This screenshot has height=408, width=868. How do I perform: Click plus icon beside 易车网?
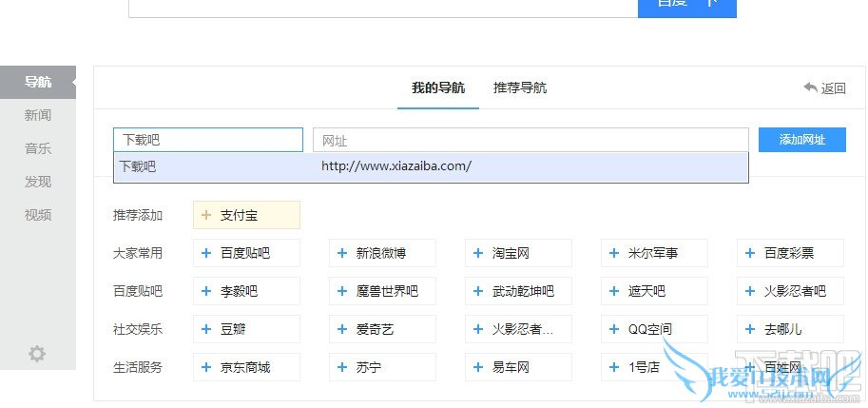479,367
